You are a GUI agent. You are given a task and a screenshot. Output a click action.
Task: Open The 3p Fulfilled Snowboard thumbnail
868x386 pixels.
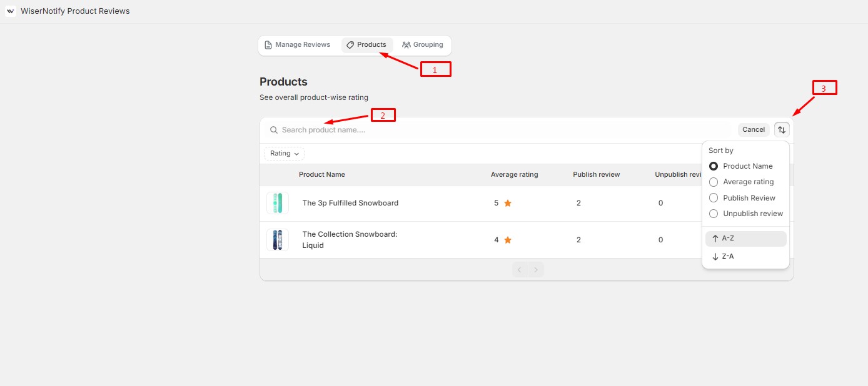click(x=278, y=203)
